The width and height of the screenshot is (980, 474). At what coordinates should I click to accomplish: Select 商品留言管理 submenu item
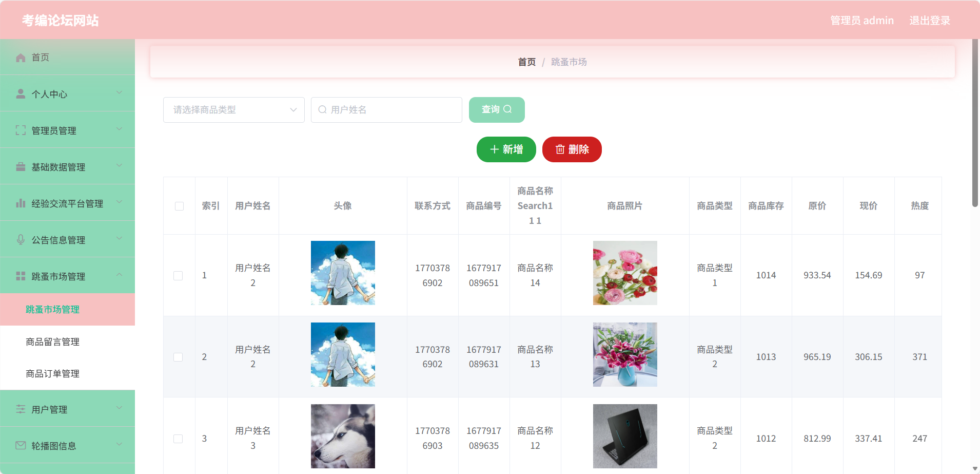(67, 342)
